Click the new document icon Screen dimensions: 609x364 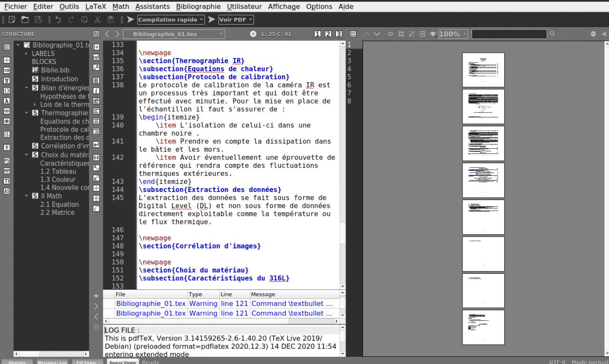(x=12, y=20)
